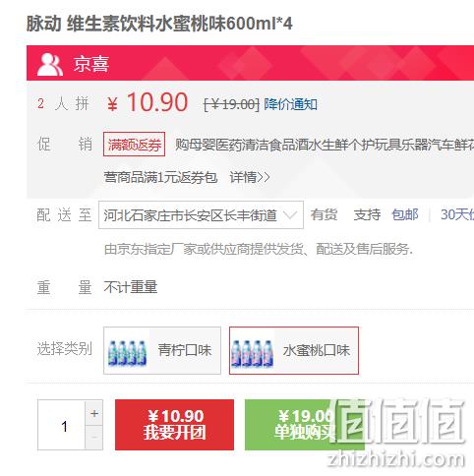Image resolution: width=474 pixels, height=476 pixels.
Task: Select the 青柠口味 flavor option
Action: (162, 350)
